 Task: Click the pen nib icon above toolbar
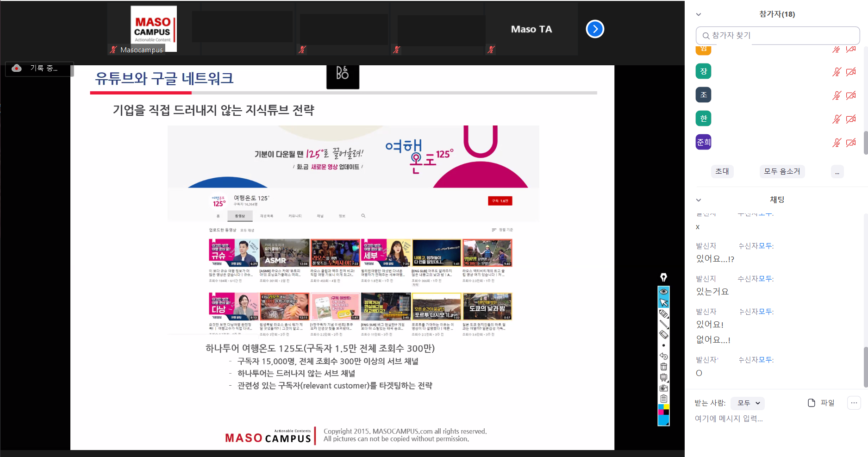tap(663, 277)
